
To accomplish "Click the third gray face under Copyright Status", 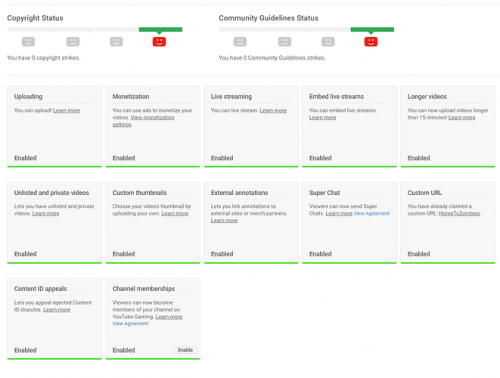I will pyautogui.click(x=116, y=42).
